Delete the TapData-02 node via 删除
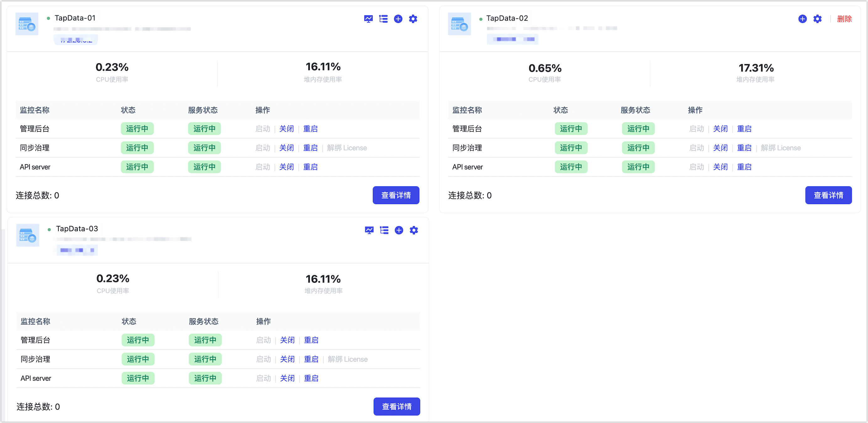The image size is (868, 423). pos(844,19)
